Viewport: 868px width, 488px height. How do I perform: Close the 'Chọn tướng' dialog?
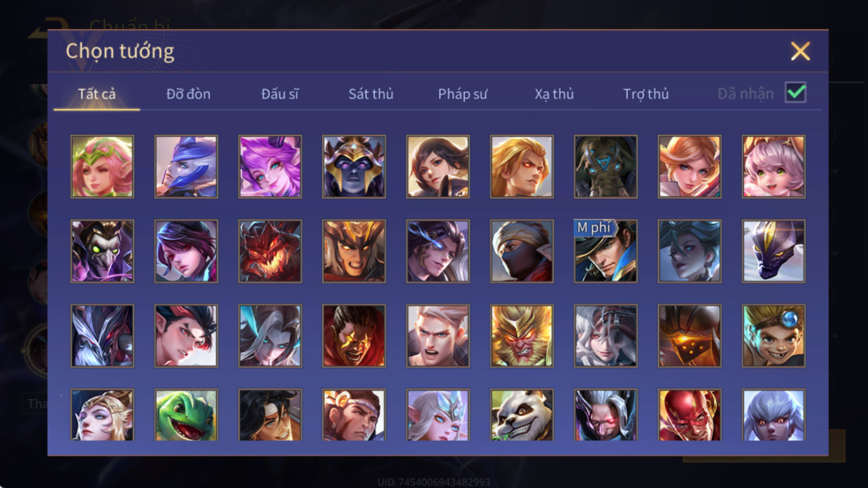tap(800, 51)
